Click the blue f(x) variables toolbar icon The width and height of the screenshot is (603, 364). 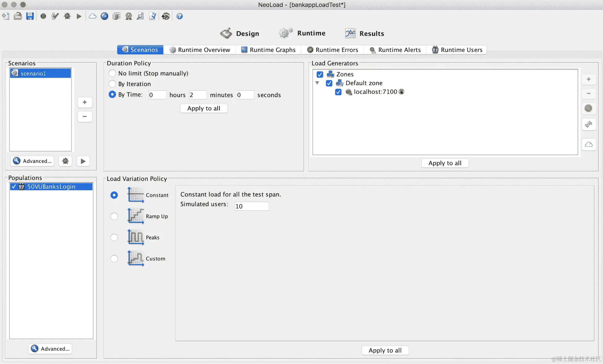click(x=105, y=16)
